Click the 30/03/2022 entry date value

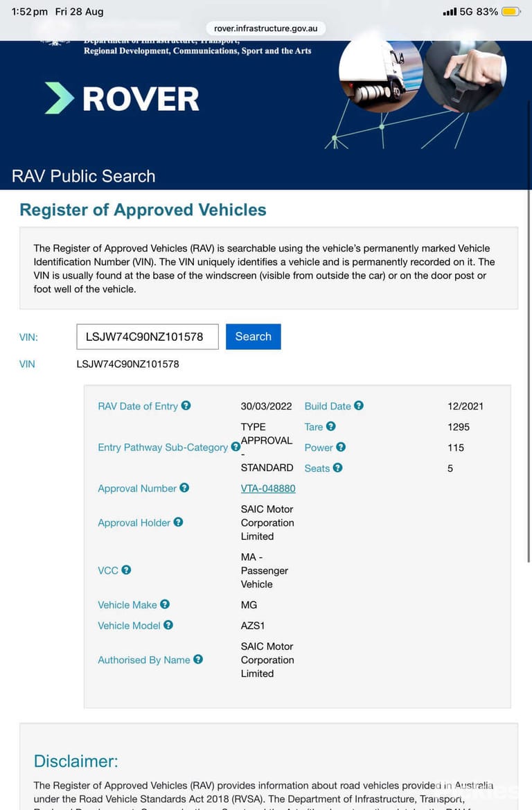(x=267, y=406)
